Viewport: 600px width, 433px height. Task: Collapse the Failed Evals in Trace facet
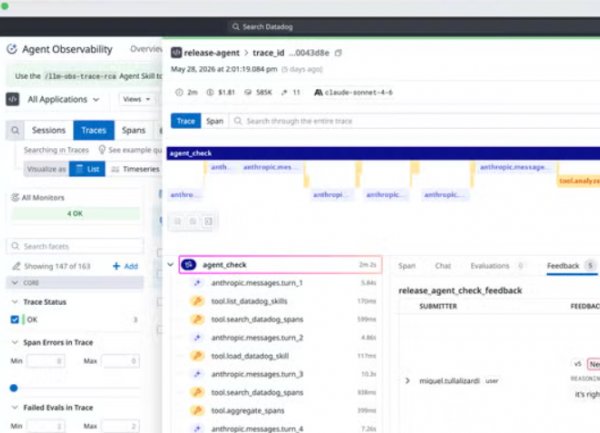[15, 407]
